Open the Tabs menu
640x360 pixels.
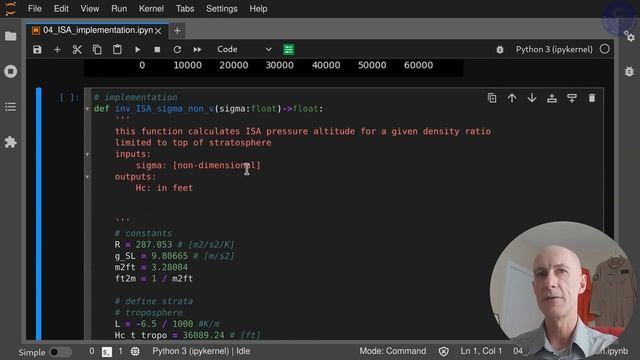(185, 9)
